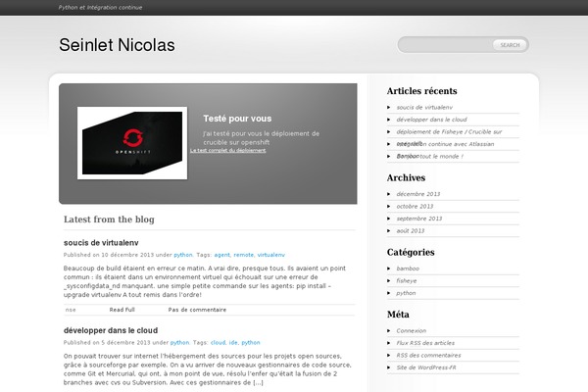Viewport: 588px width, 392px height.
Task: Open the 'bamboo' category
Action: (408, 269)
